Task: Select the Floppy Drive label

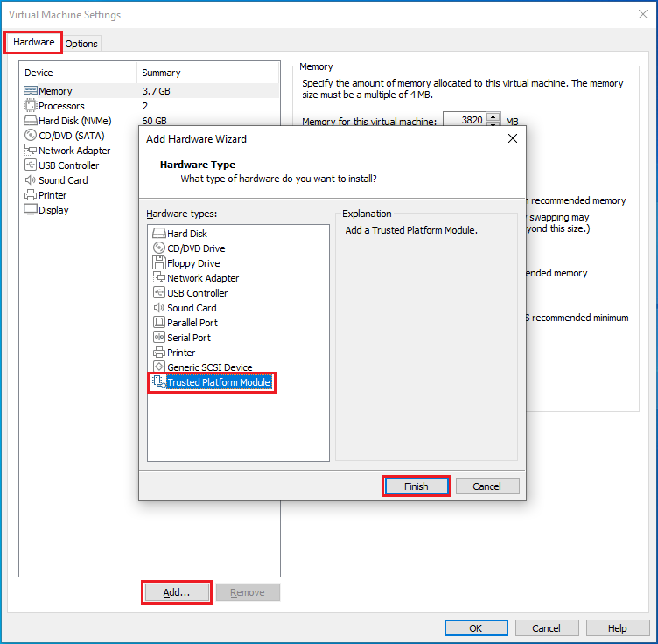Action: coord(193,263)
